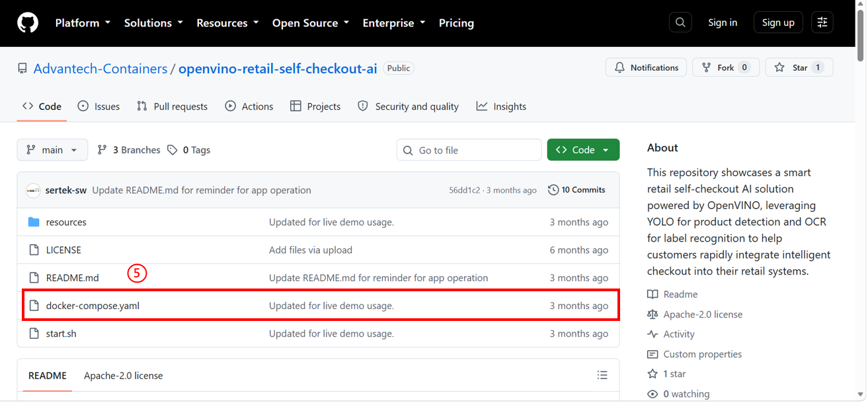The height and width of the screenshot is (403, 868).
Task: Click the sertek-sw avatar image
Action: 33,191
